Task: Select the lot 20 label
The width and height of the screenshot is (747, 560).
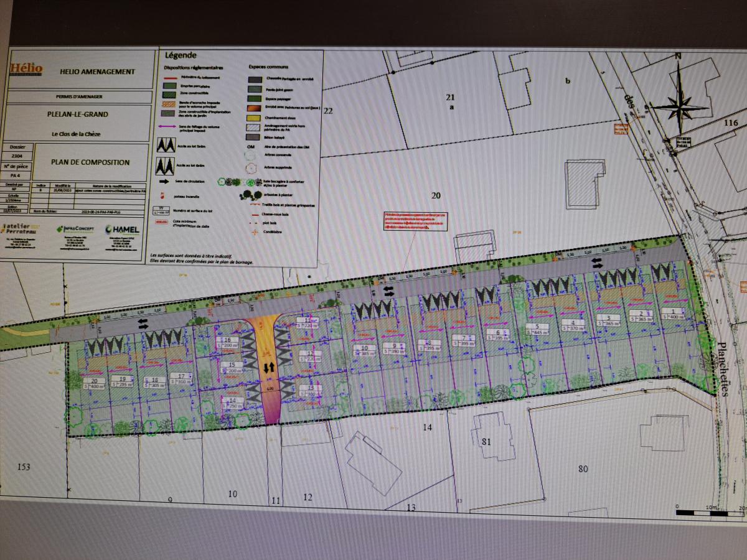Action: (x=95, y=381)
